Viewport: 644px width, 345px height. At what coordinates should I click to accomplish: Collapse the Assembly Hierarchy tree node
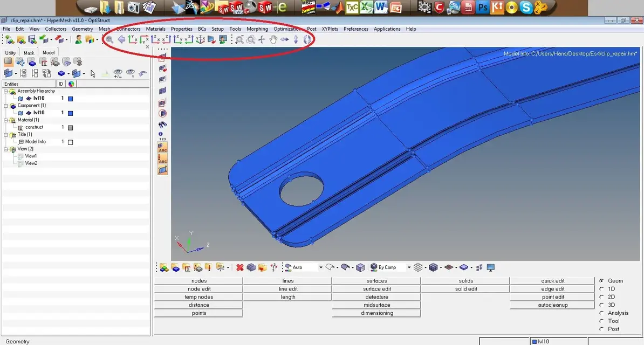click(6, 91)
